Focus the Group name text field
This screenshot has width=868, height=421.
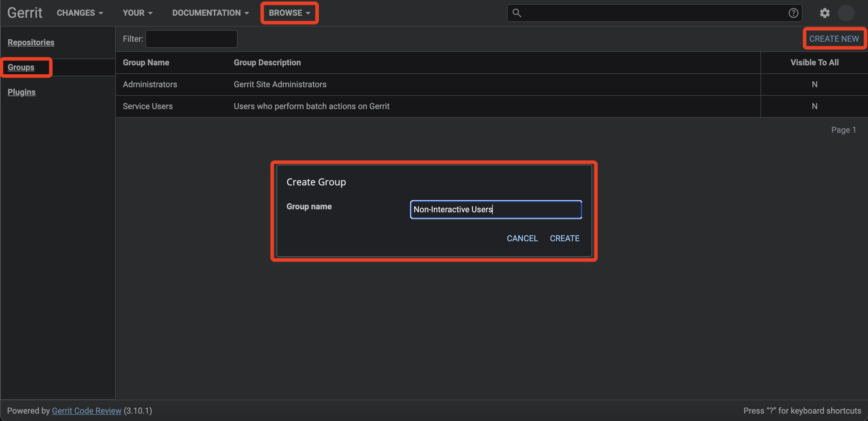tap(495, 209)
